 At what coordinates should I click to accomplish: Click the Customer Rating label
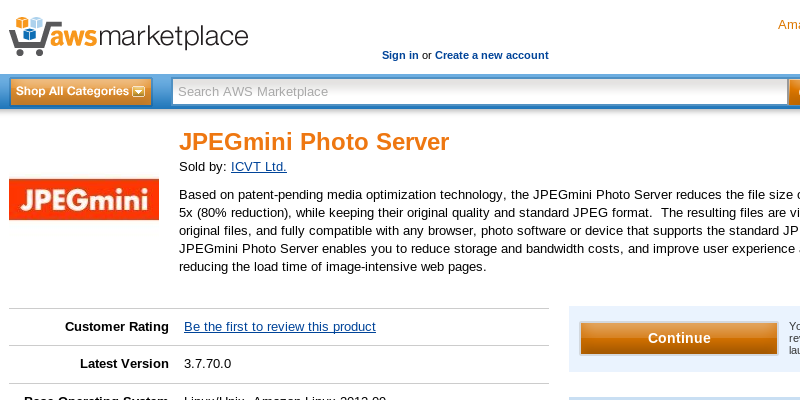(117, 327)
